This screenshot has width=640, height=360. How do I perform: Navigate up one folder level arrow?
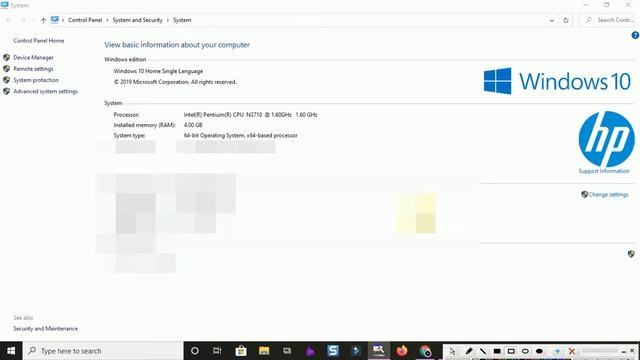[x=43, y=20]
